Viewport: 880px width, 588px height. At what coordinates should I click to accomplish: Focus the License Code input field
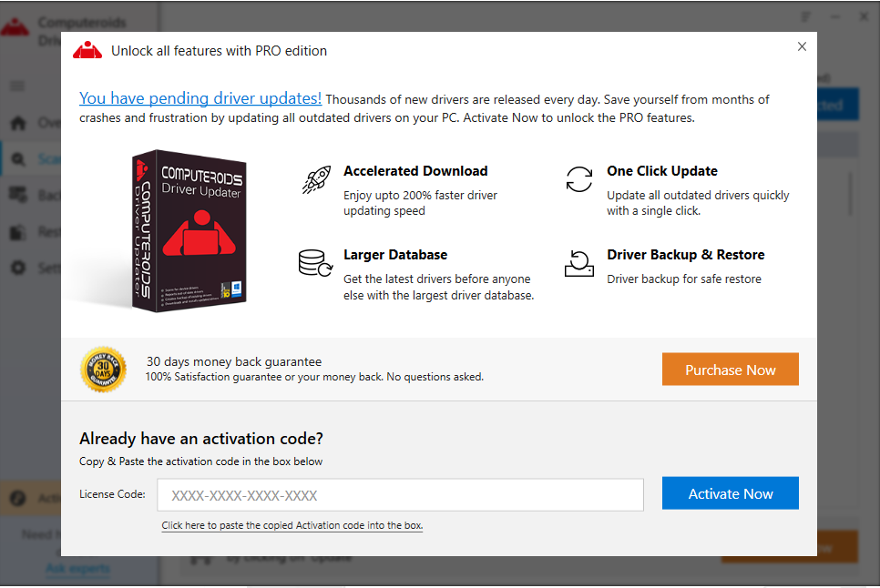[400, 495]
